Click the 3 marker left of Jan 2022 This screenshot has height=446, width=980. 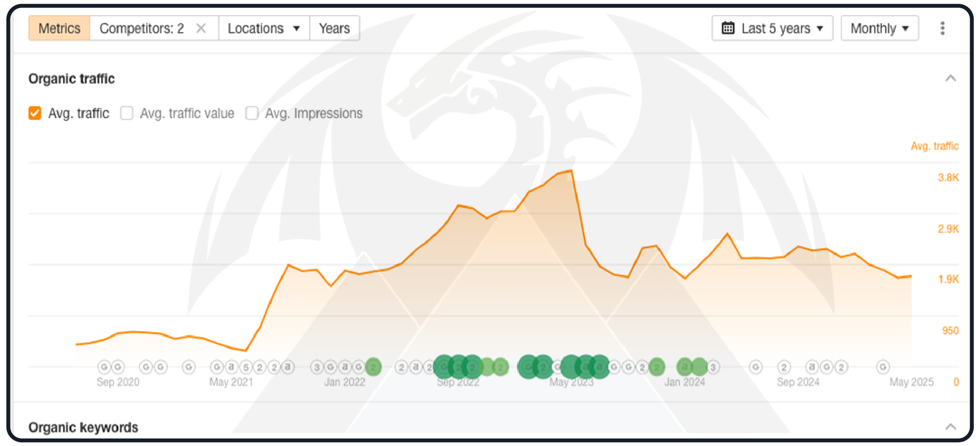(316, 367)
